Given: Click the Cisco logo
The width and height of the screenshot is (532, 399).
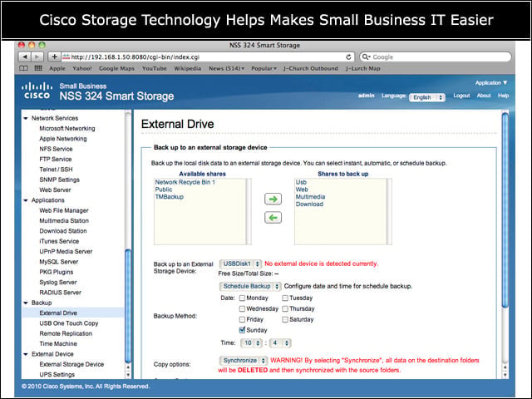Looking at the screenshot, I should pyautogui.click(x=37, y=91).
